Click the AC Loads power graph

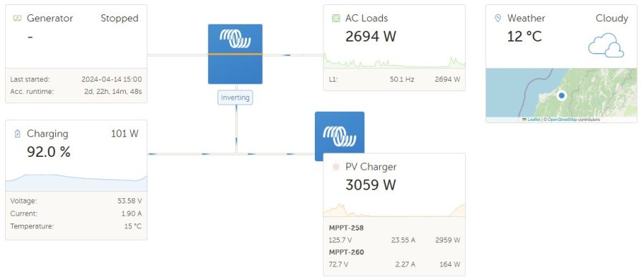[x=394, y=62]
